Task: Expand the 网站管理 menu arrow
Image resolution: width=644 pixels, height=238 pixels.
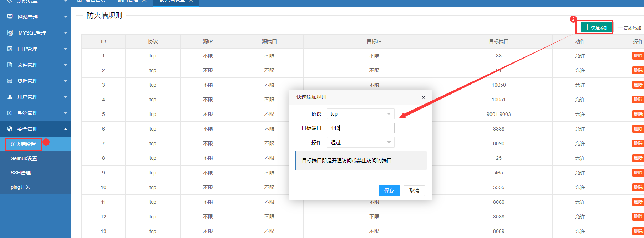Action: (x=66, y=17)
